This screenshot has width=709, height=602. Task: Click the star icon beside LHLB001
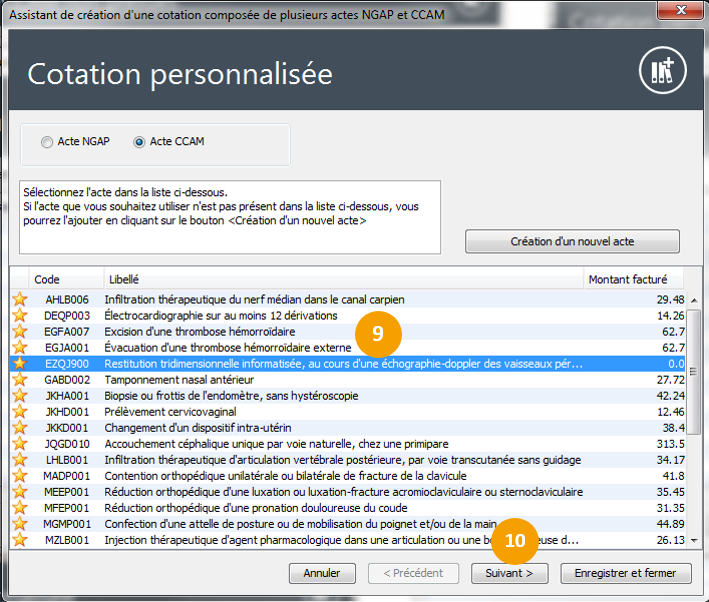19,460
